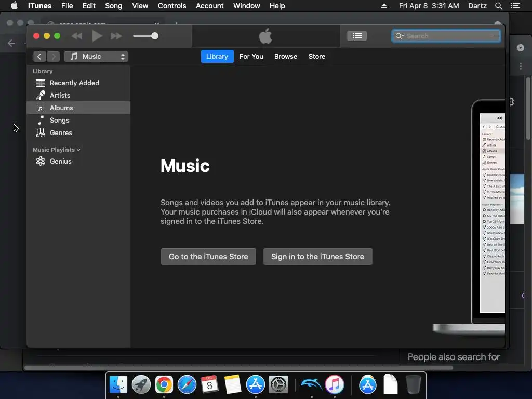532x399 pixels.
Task: Click the Apple logo status display
Action: [265, 36]
